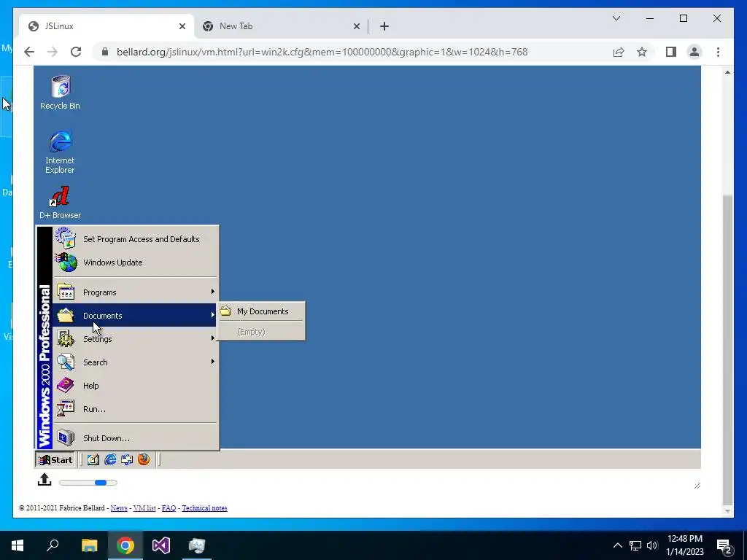This screenshot has width=747, height=560.
Task: Open the Chrome profile menu
Action: coord(694,52)
